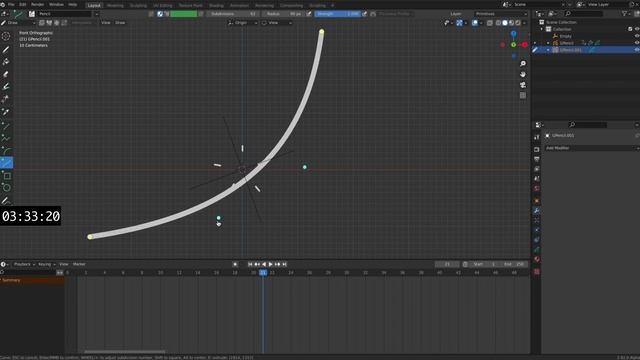Click the play animation button
This screenshot has width=640, height=360.
271,264
